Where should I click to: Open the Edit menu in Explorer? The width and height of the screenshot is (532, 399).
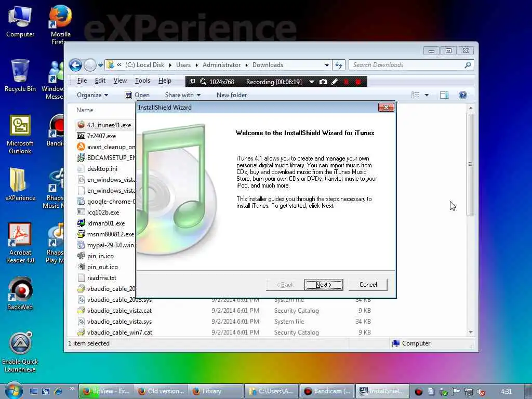100,81
